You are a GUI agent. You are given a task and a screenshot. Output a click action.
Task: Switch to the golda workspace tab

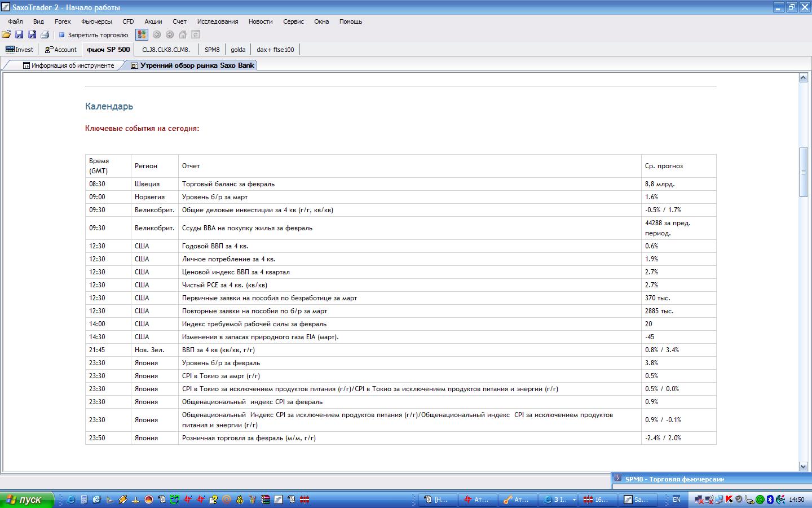click(x=238, y=50)
